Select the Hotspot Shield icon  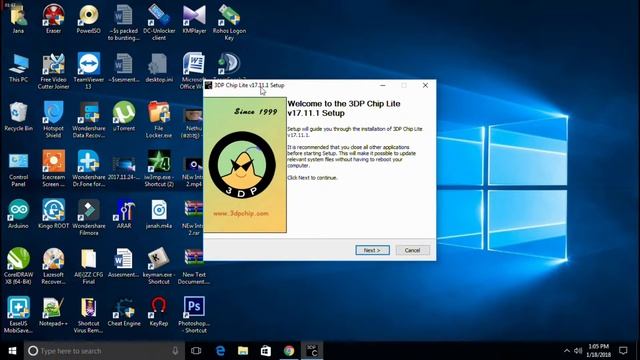point(53,120)
